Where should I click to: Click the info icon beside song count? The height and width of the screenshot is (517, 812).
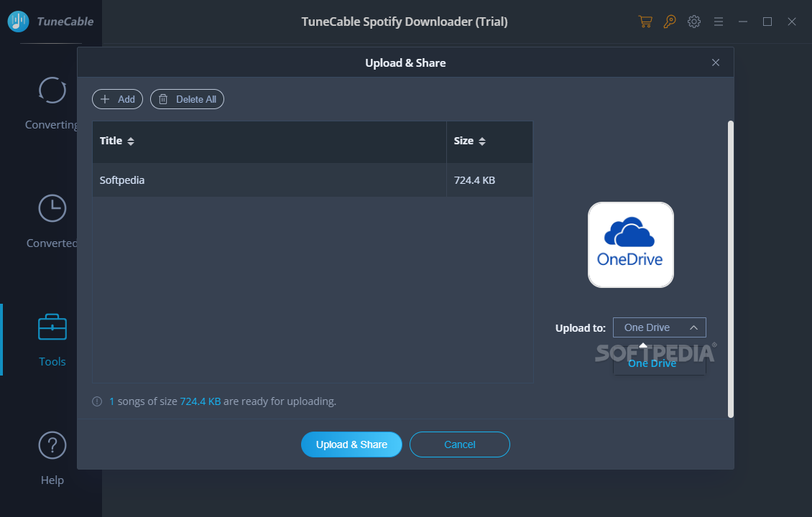point(97,401)
